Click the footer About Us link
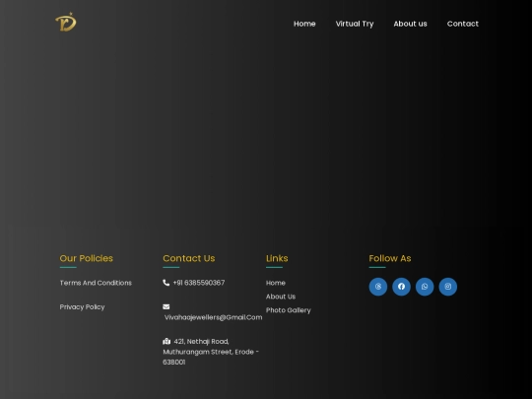This screenshot has width=532, height=399. tap(281, 297)
